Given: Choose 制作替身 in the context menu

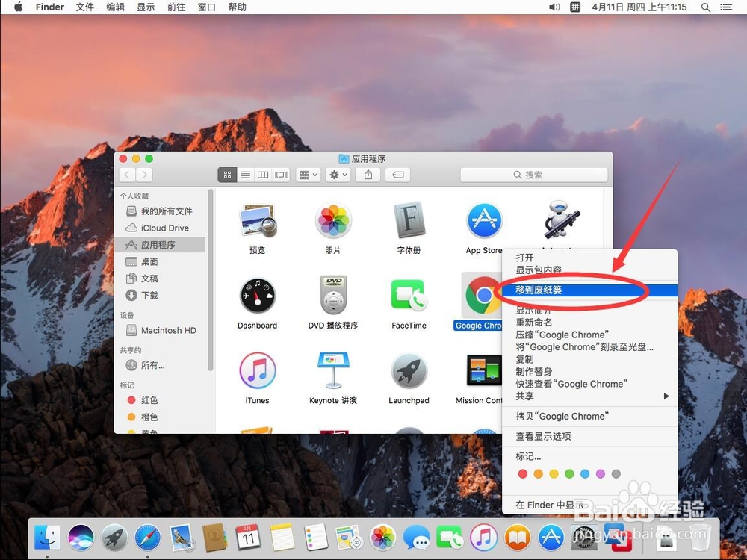Looking at the screenshot, I should click(x=590, y=371).
